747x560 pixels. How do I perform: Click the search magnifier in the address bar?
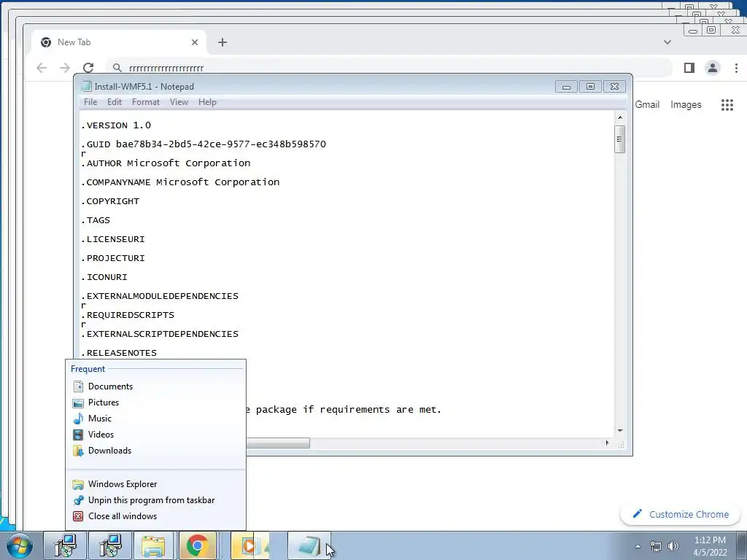point(117,68)
